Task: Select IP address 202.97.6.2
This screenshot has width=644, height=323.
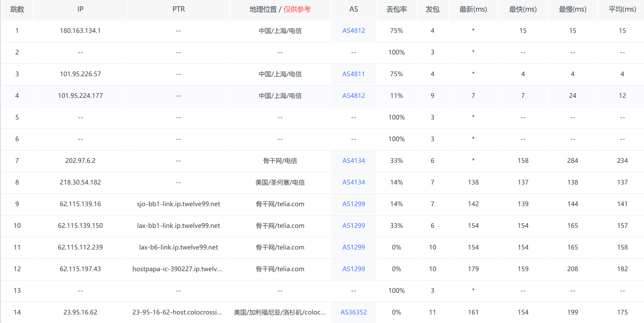Action: click(x=80, y=161)
